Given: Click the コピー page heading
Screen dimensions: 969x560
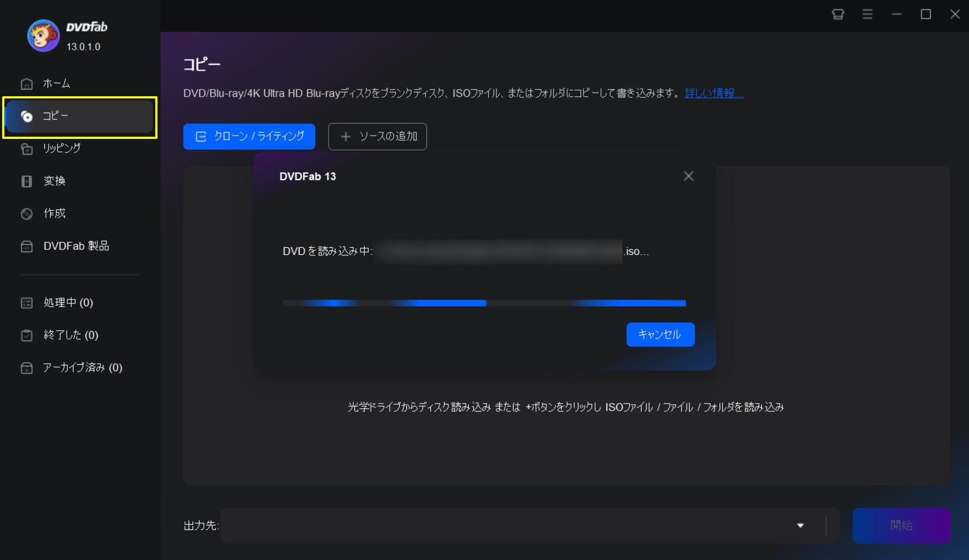Looking at the screenshot, I should point(202,65).
